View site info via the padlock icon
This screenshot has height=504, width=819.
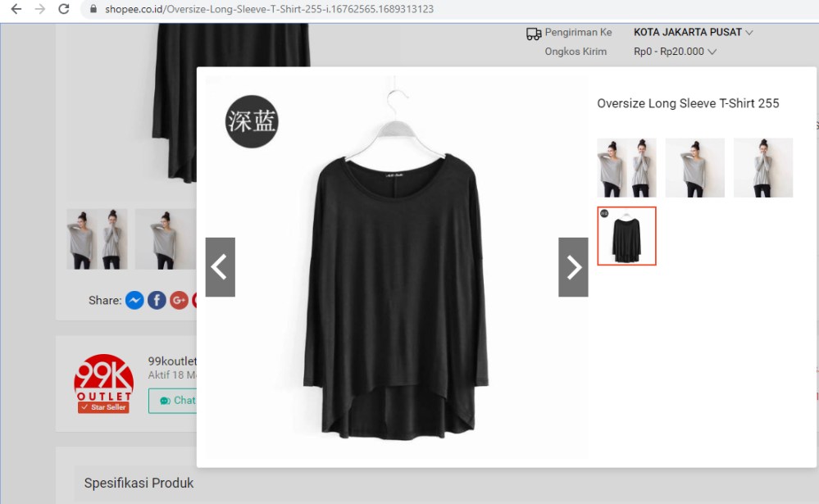click(x=93, y=10)
